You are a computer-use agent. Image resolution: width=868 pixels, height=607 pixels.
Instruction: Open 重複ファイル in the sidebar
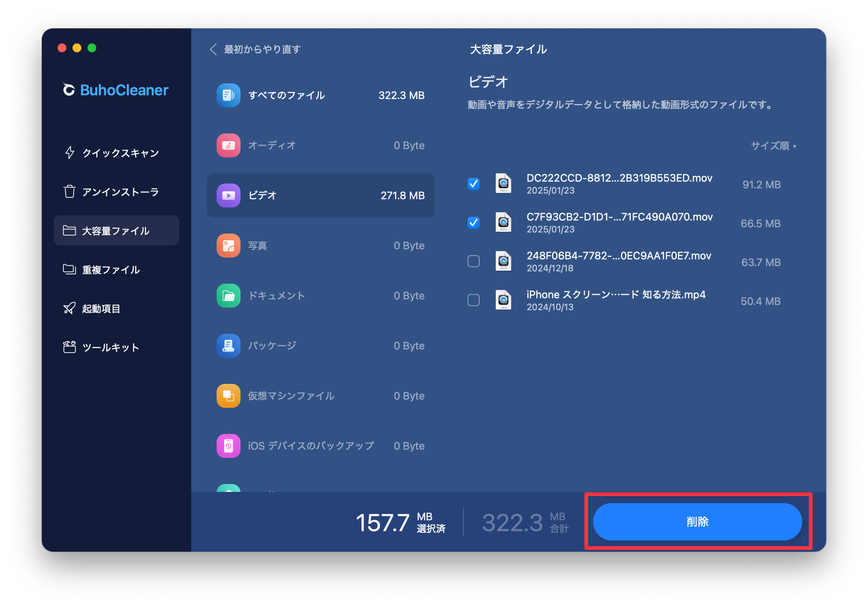pos(117,269)
